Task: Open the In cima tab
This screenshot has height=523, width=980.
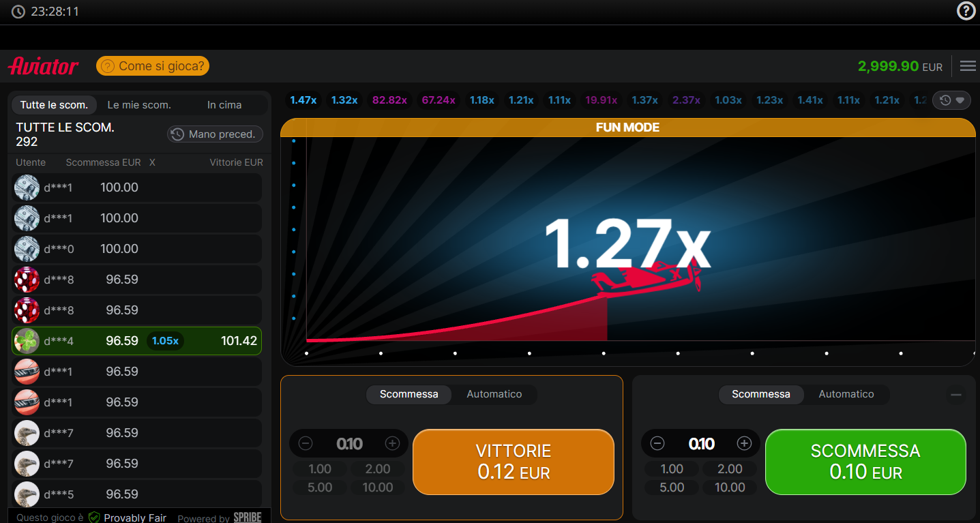Action: point(224,105)
